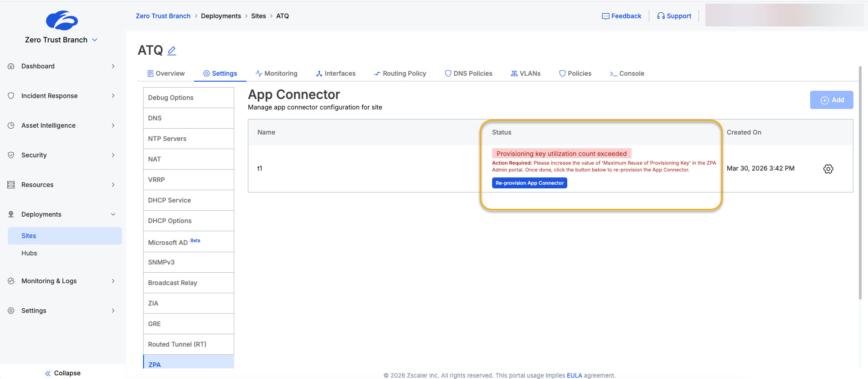Go to the Interfaces tab

pyautogui.click(x=336, y=73)
